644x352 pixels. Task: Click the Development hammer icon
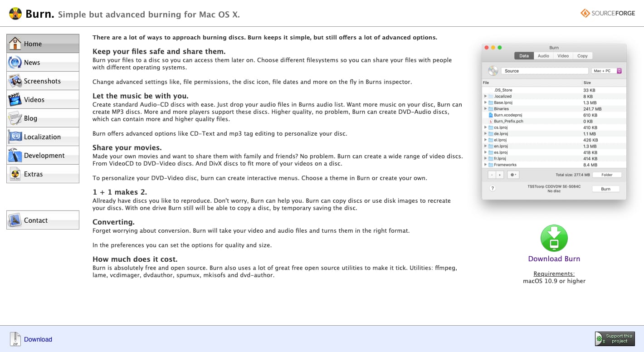(15, 155)
